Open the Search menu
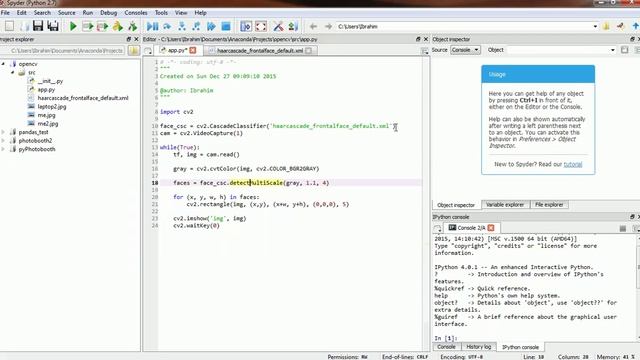The image size is (640, 360). (x=42, y=13)
